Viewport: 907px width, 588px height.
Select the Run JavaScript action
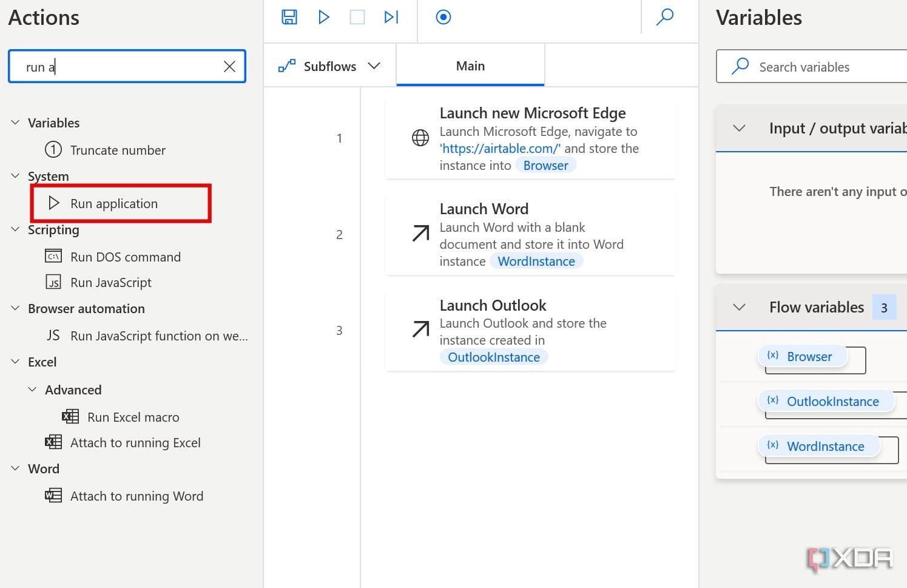pos(110,282)
